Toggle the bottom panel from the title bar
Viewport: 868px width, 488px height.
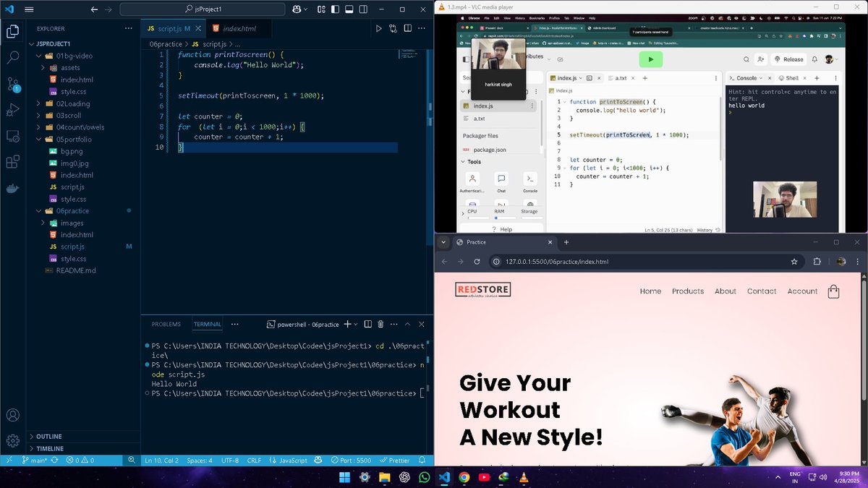point(349,9)
